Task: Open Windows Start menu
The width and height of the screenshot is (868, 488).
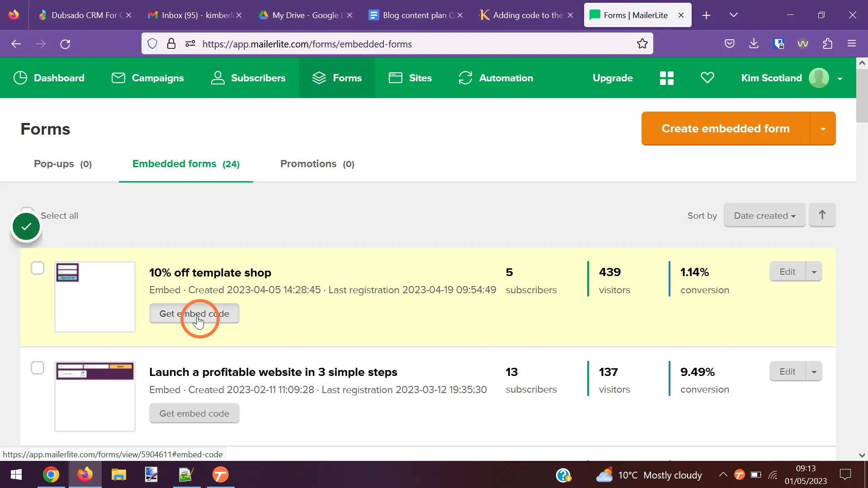Action: point(16,475)
